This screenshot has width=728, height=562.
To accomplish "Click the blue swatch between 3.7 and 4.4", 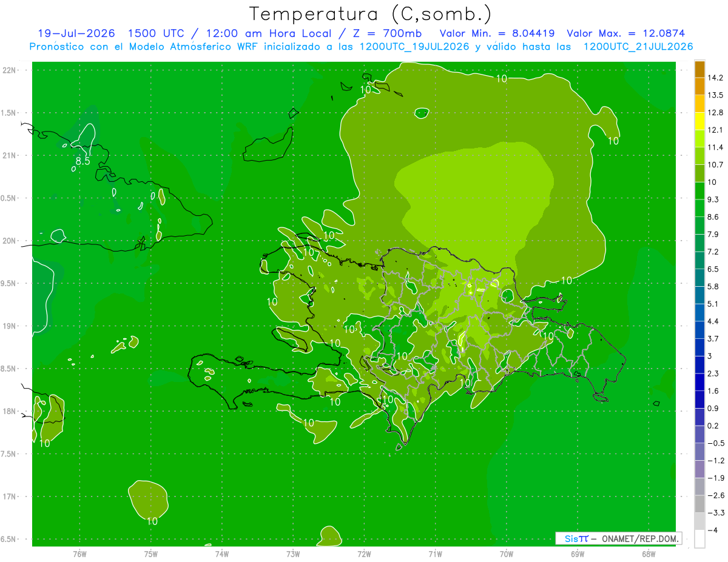I will click(699, 330).
